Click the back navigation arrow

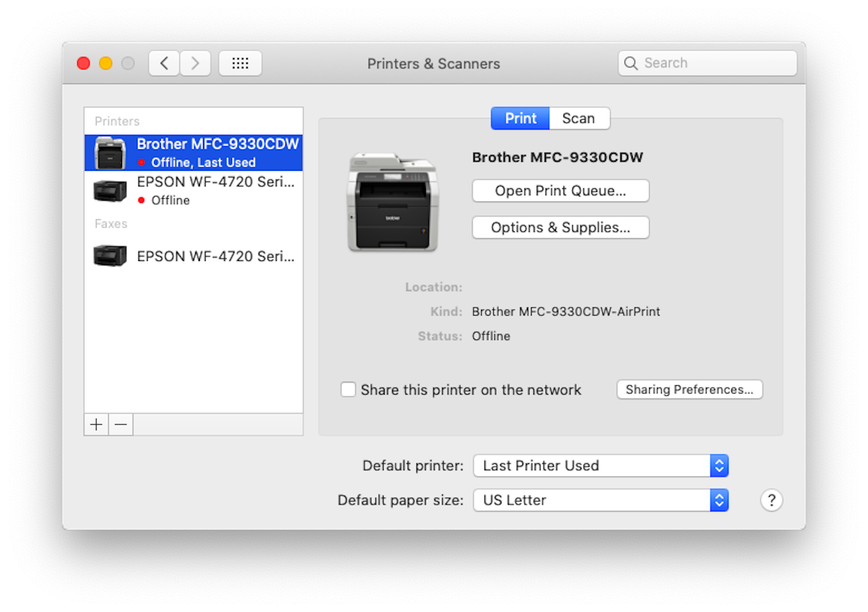(164, 63)
